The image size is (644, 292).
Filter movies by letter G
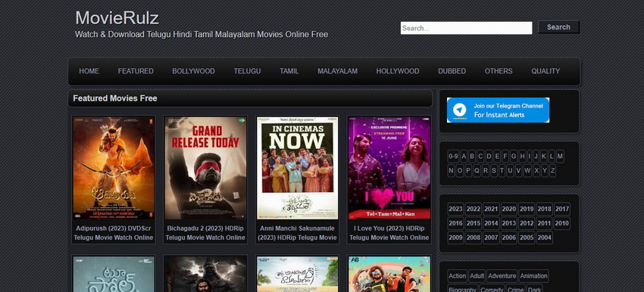(514, 157)
